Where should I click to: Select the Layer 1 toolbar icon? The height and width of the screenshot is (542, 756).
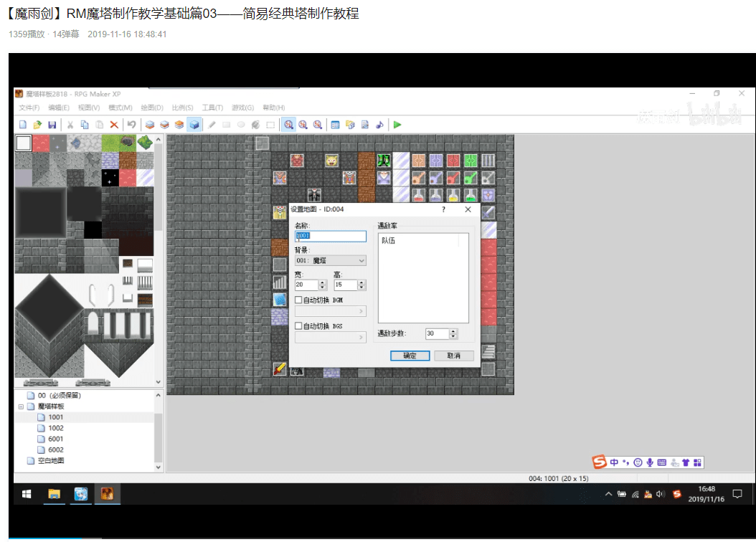pyautogui.click(x=150, y=125)
